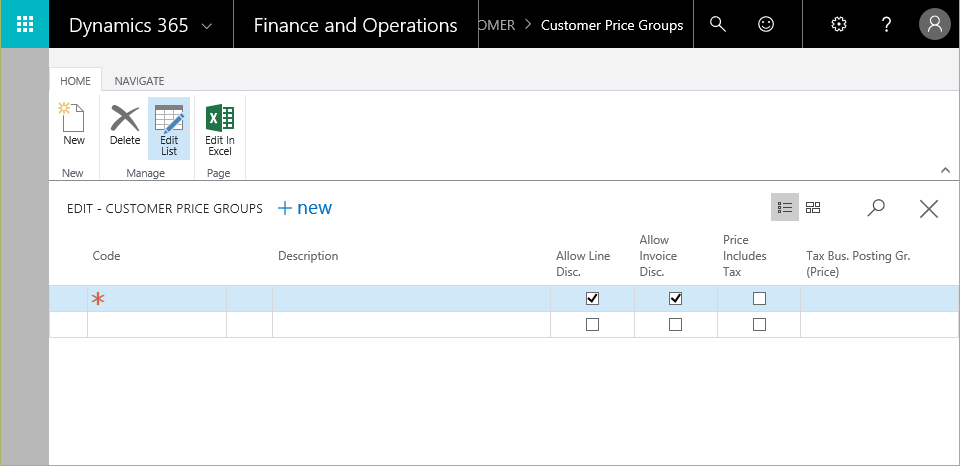Click the Code column header
This screenshot has width=960, height=466.
(x=107, y=256)
